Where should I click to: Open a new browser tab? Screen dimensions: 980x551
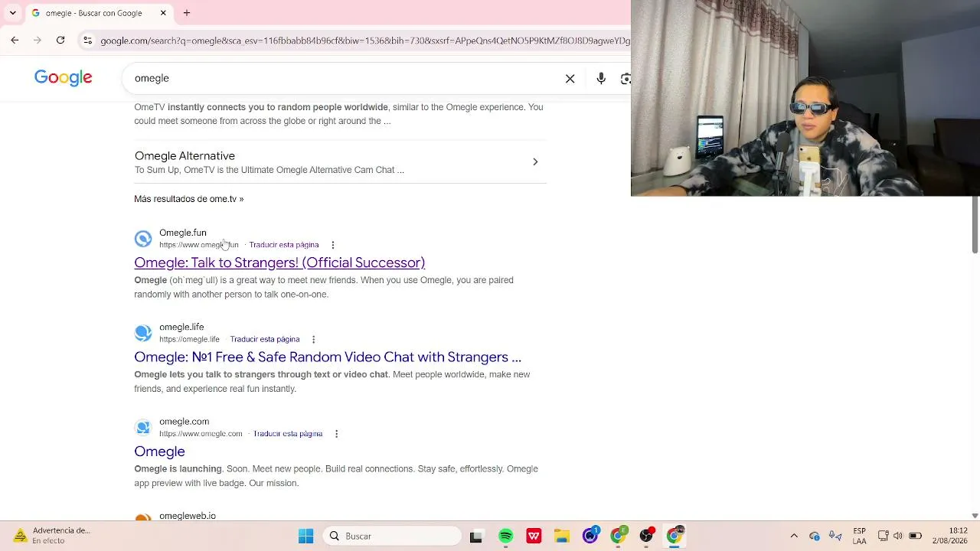click(186, 13)
